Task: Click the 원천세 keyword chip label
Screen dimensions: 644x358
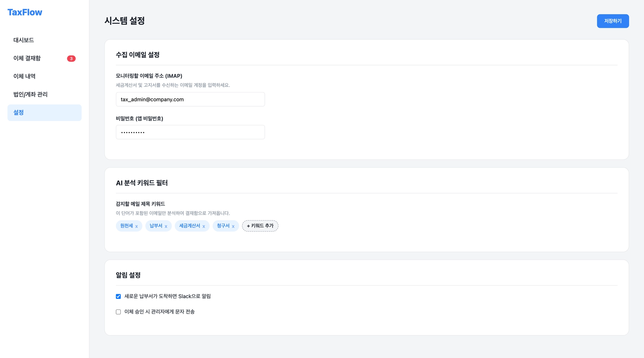Action: click(126, 226)
